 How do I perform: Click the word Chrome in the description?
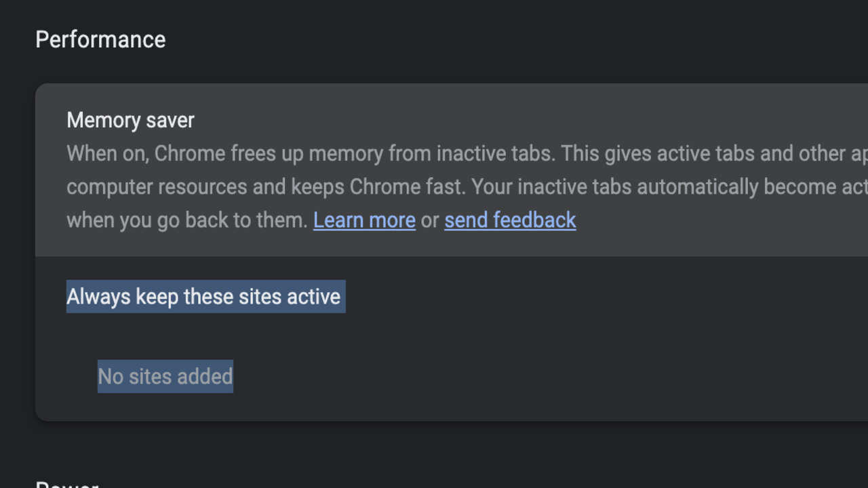tap(191, 153)
